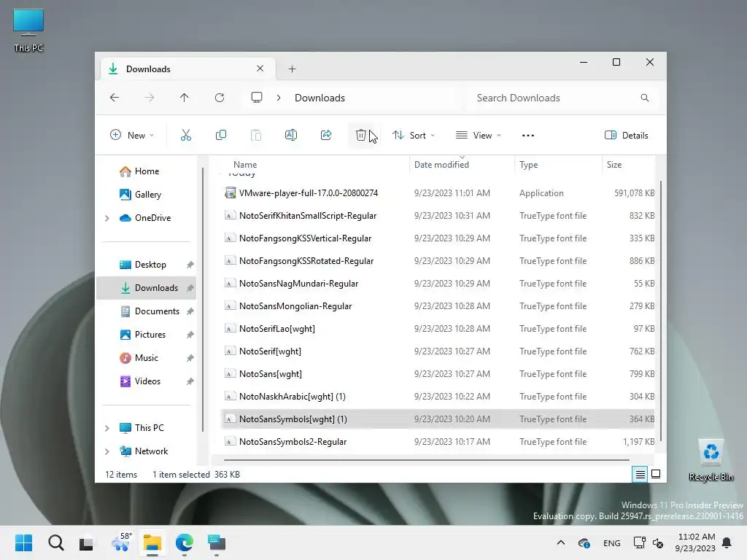Open the View dropdown menu
Screen dimensions: 747x560
[479, 135]
